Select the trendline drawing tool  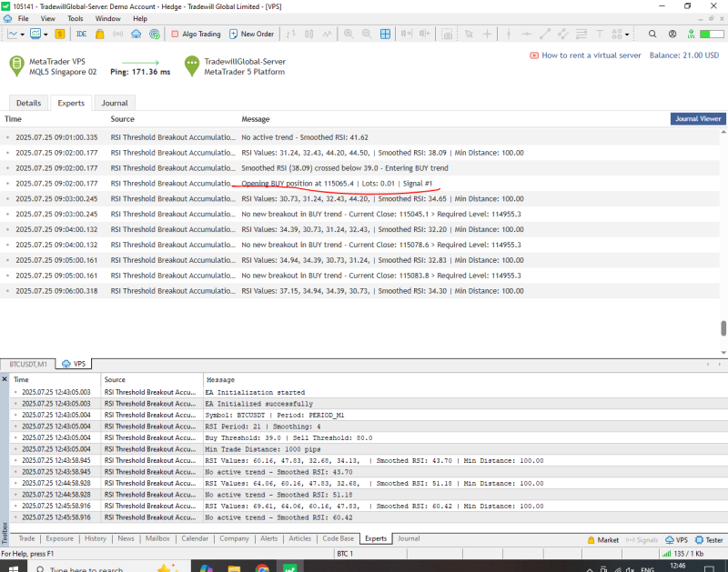(545, 34)
